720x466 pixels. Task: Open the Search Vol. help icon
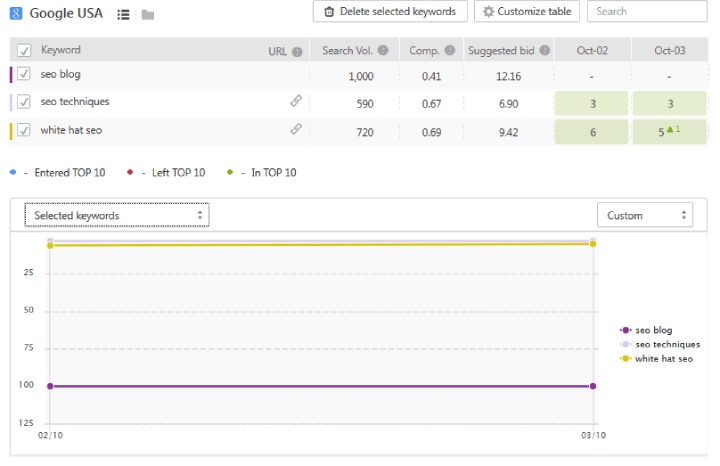point(383,51)
